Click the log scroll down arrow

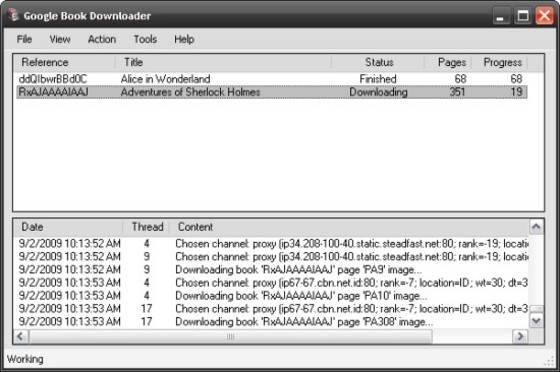pos(536,321)
